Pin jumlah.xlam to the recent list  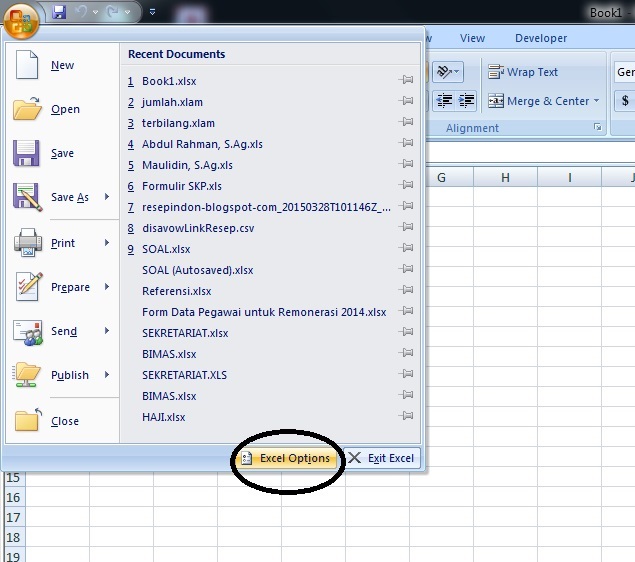[406, 101]
